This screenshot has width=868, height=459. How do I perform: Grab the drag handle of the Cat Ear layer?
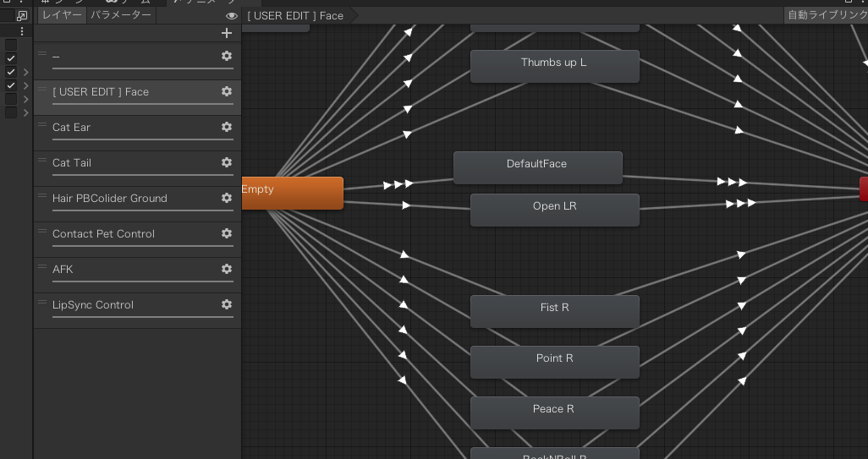42,124
